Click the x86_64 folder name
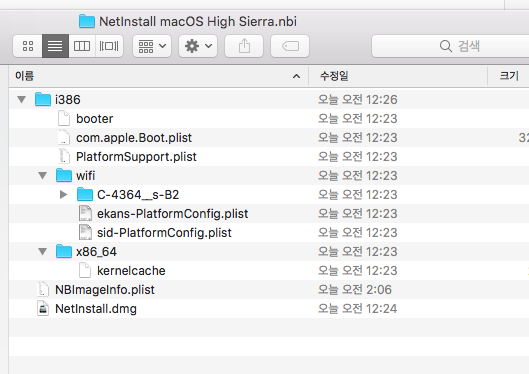This screenshot has width=529, height=374. pyautogui.click(x=96, y=252)
